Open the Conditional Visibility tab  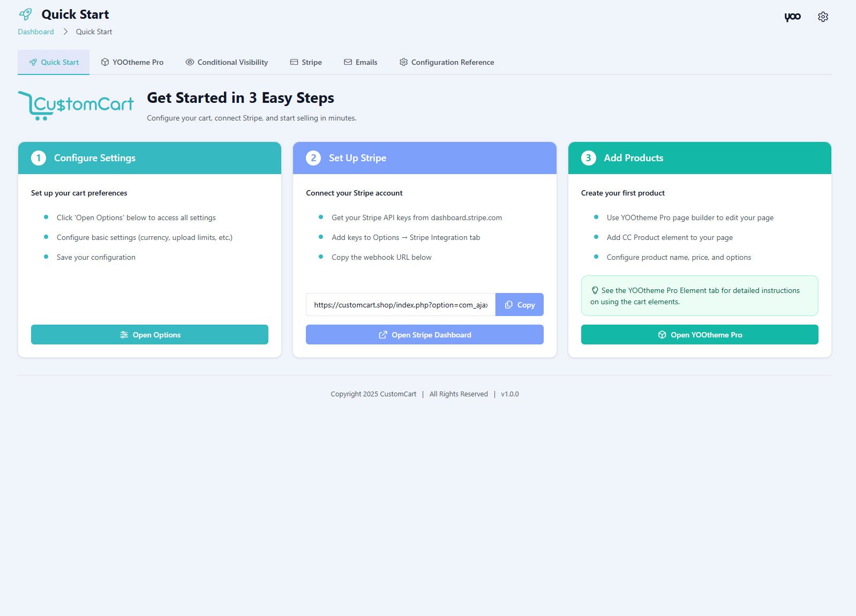[227, 62]
